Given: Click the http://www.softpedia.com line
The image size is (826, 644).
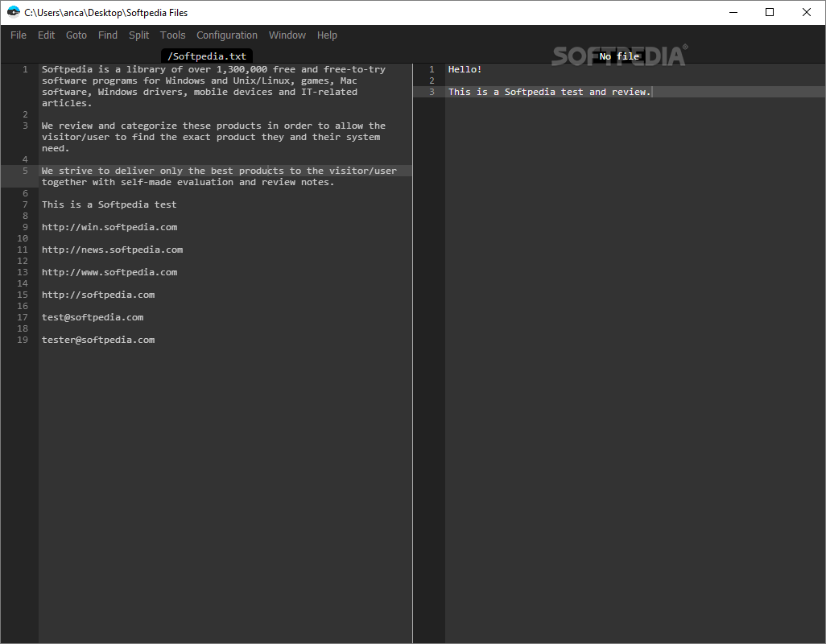Looking at the screenshot, I should click(x=109, y=272).
